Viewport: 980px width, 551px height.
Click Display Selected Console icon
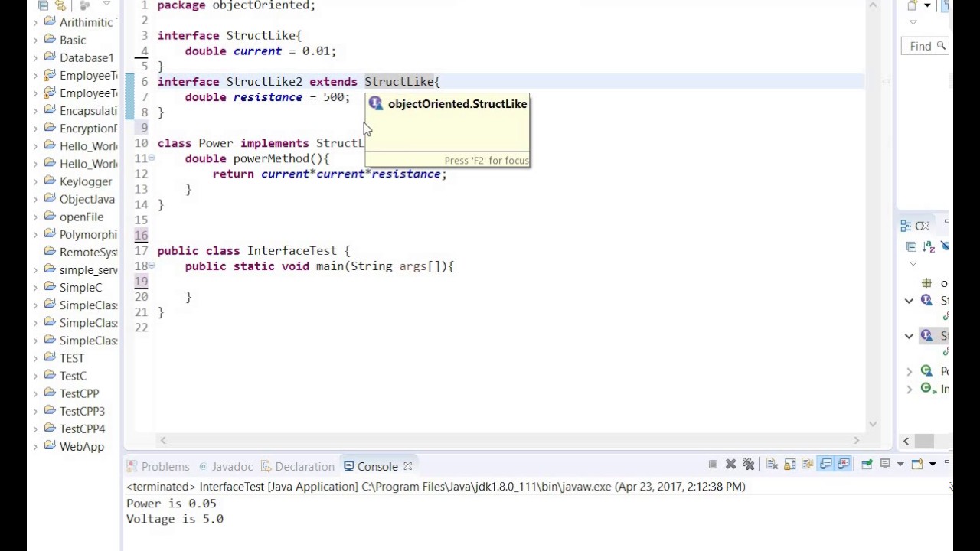[885, 464]
